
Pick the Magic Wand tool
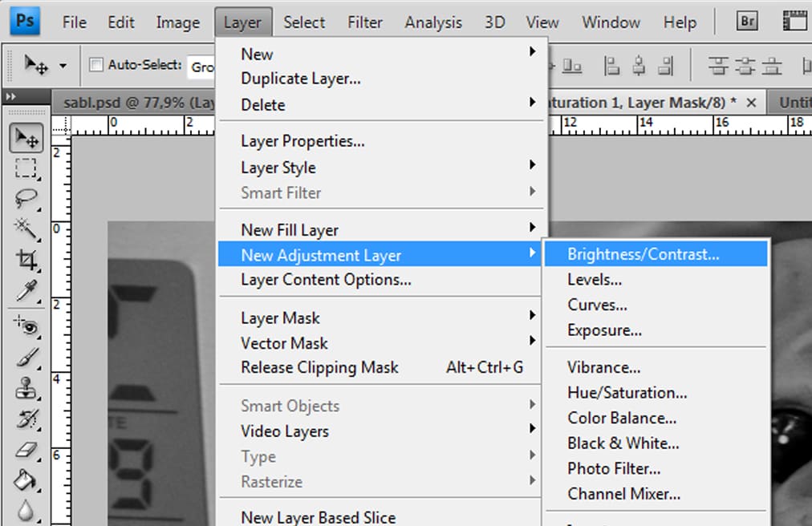(x=26, y=229)
